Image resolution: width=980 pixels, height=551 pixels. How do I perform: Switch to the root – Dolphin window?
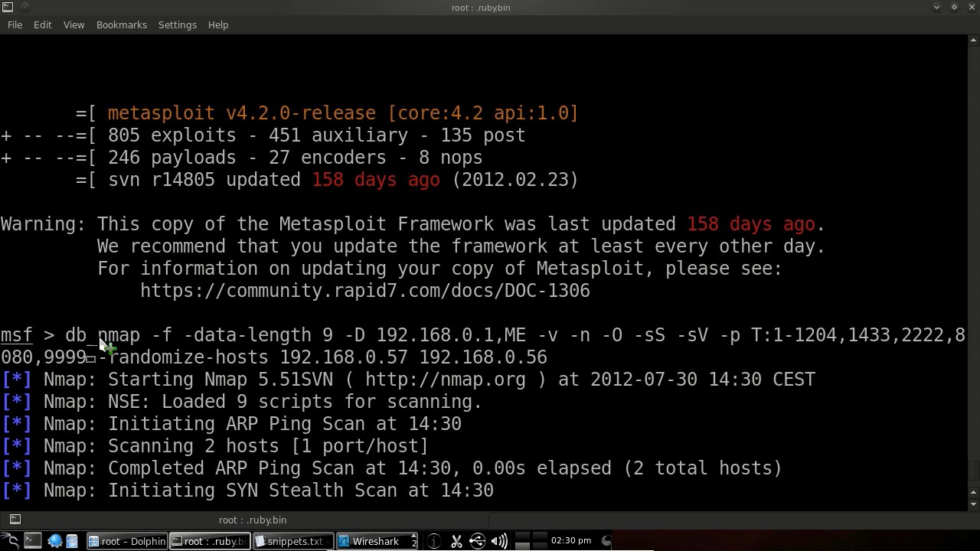pos(126,541)
